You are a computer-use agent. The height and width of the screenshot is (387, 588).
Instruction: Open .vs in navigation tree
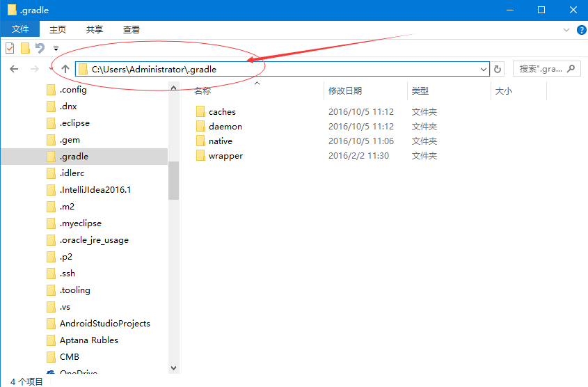click(x=65, y=307)
